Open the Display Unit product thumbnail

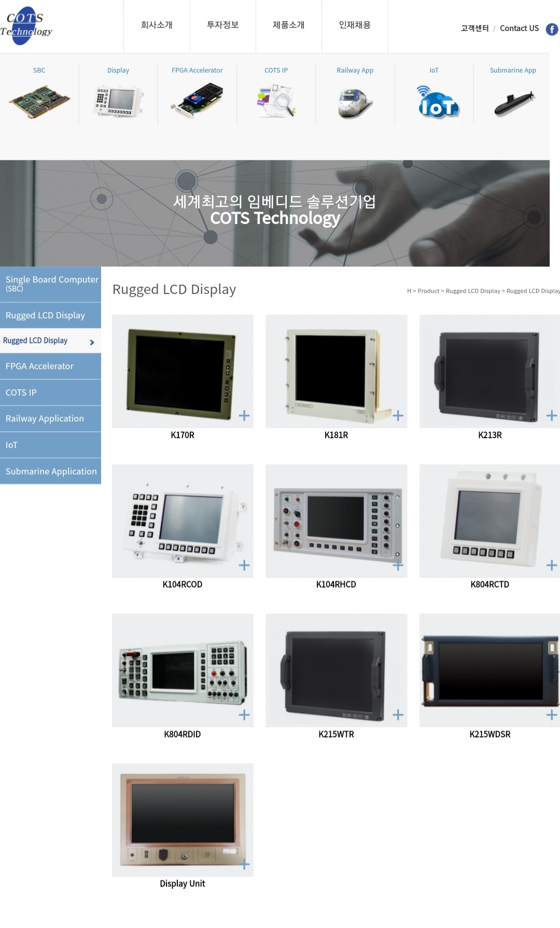pos(183,820)
